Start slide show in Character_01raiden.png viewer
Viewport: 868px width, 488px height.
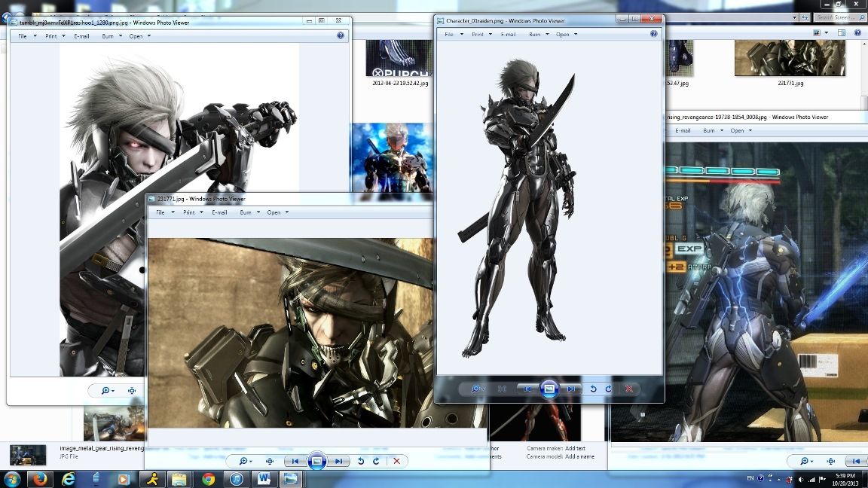click(549, 389)
